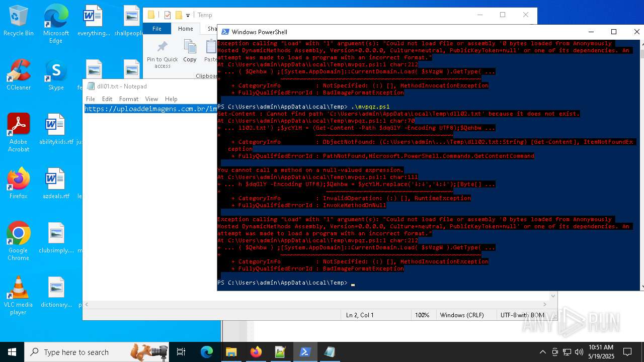Click the Ln 2, Col 1 status entry
The height and width of the screenshot is (362, 644).
tap(360, 315)
